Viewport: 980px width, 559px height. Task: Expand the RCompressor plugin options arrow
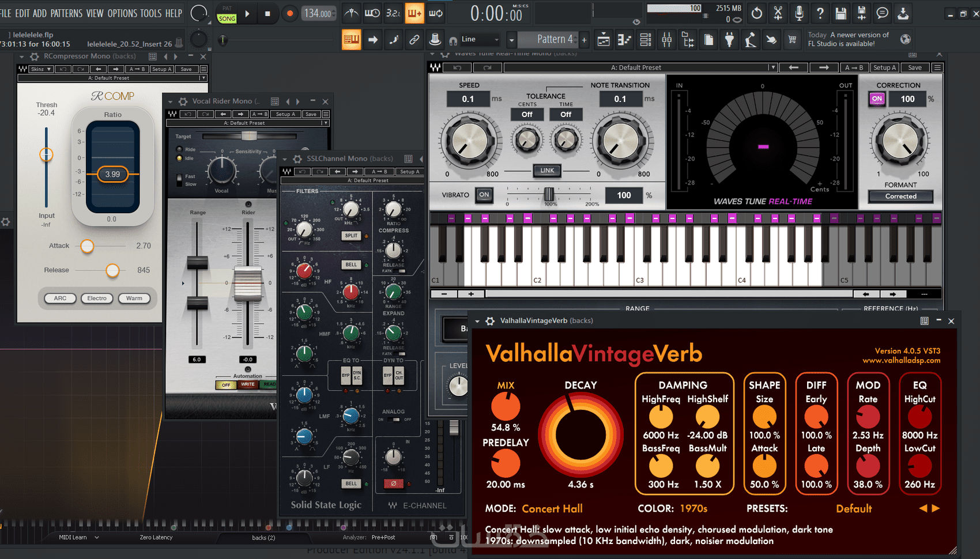tap(21, 56)
